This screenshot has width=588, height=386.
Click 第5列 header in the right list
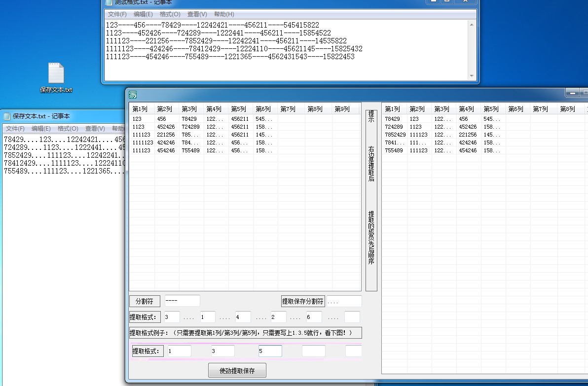[493, 109]
